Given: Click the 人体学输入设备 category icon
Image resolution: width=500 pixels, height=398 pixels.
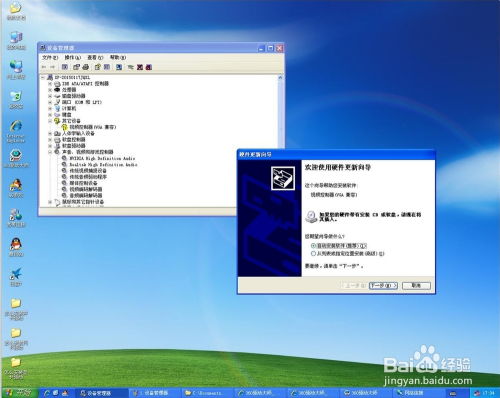Looking at the screenshot, I should pos(57,133).
